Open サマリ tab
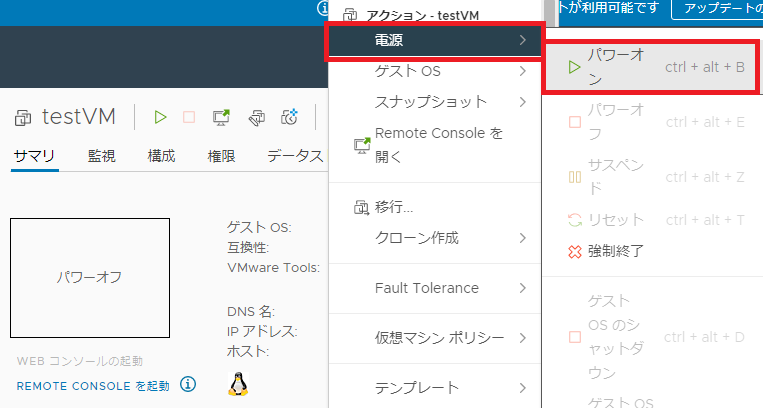Viewport: 763px width, 408px height. [x=35, y=156]
